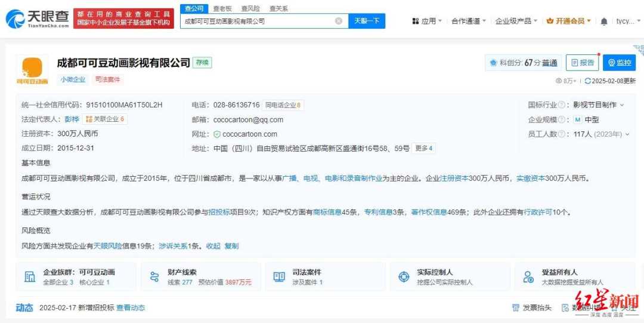Click the 司法案件 book icon card
The image size is (644, 323).
(279, 276)
